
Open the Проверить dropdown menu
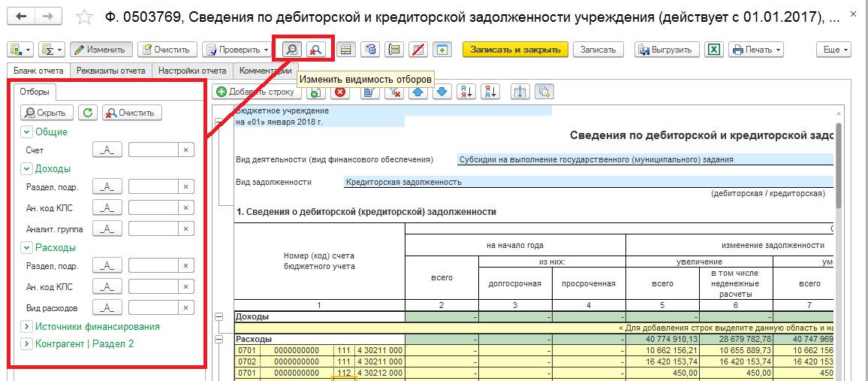(x=237, y=50)
